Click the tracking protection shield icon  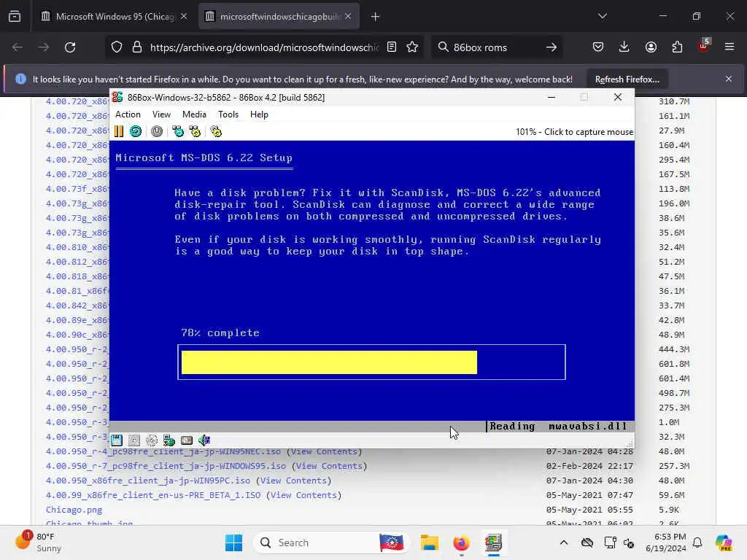117,47
